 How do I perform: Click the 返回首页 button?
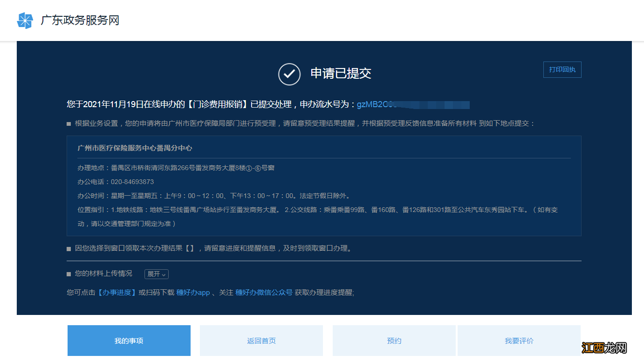(261, 341)
